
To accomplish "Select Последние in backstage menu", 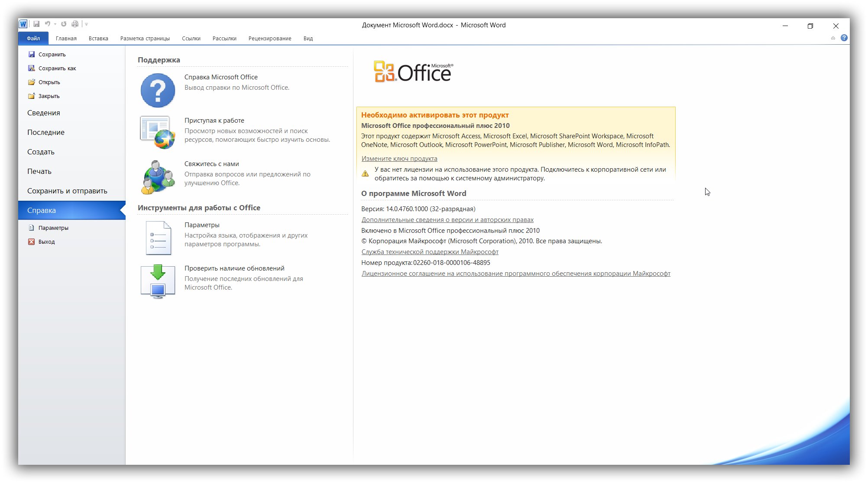I will click(x=72, y=132).
